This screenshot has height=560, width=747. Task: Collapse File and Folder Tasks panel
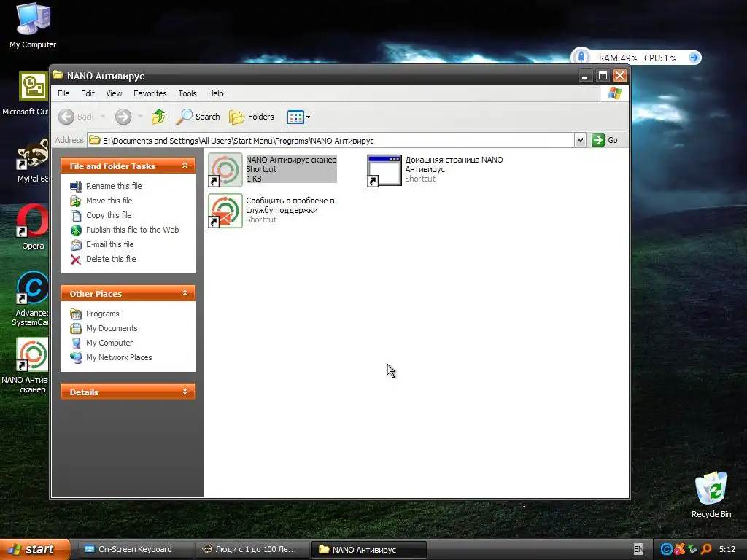point(185,166)
